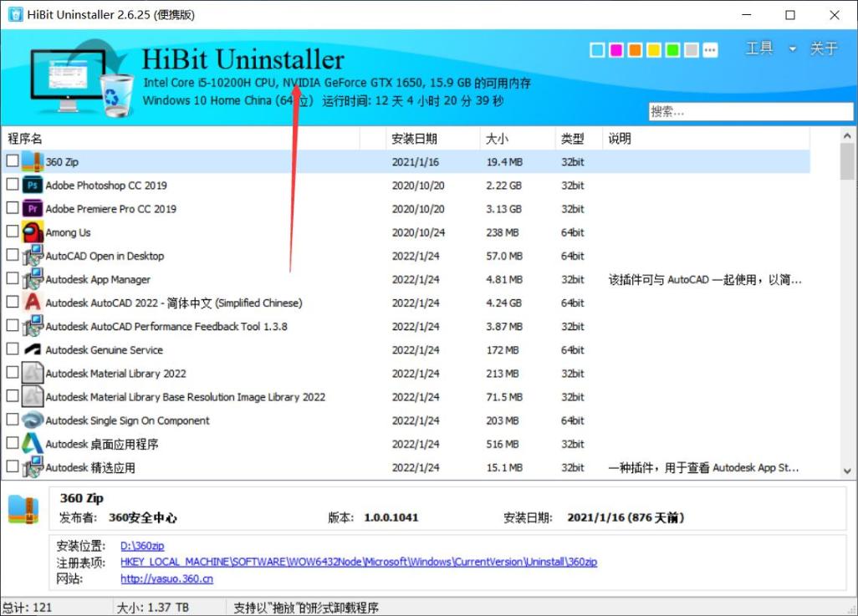
Task: Sort list by 程序名 column header
Action: 181,139
